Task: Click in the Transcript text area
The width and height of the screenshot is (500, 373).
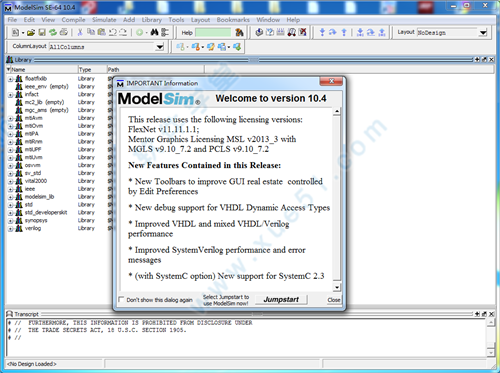Action: pos(247,337)
